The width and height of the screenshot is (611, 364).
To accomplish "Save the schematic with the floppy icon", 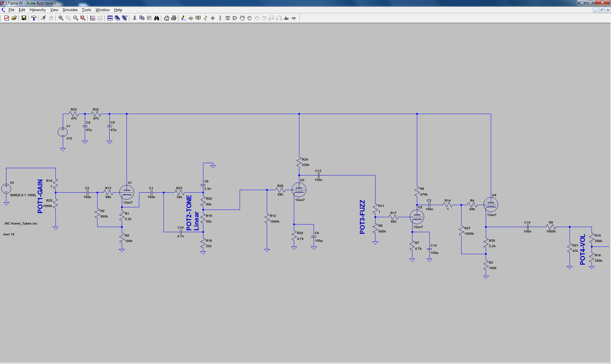I will pos(24,18).
